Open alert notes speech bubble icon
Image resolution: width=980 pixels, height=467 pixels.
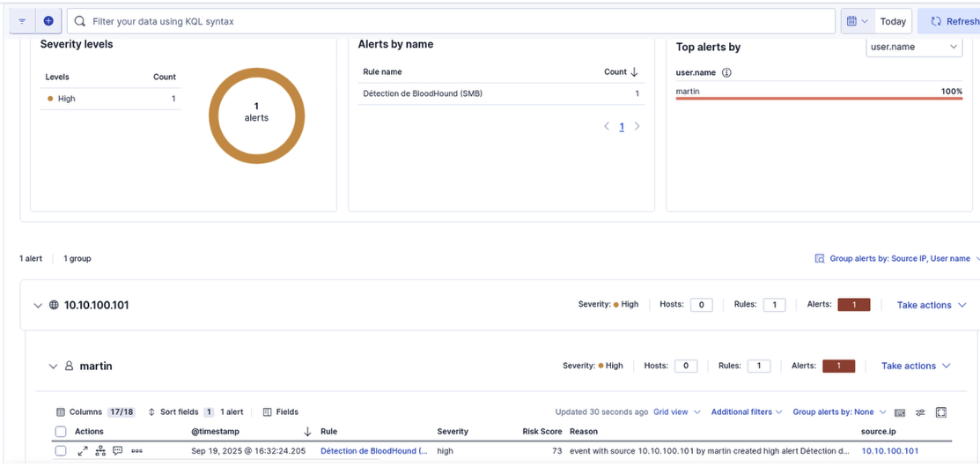coord(118,451)
